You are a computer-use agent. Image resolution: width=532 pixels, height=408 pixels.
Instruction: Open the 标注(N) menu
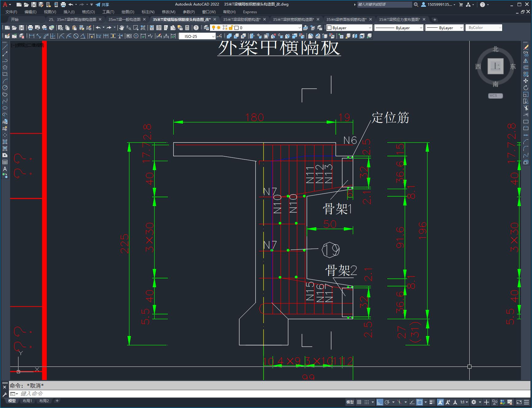pyautogui.click(x=148, y=12)
